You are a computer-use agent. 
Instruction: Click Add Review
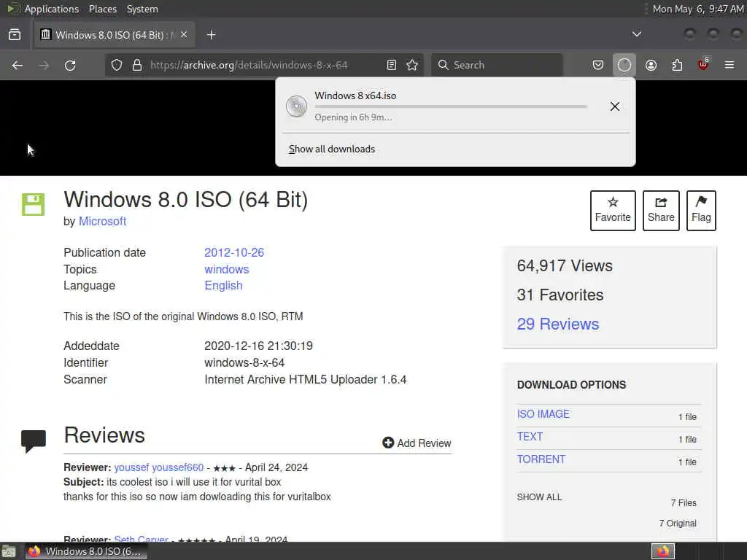pyautogui.click(x=417, y=443)
